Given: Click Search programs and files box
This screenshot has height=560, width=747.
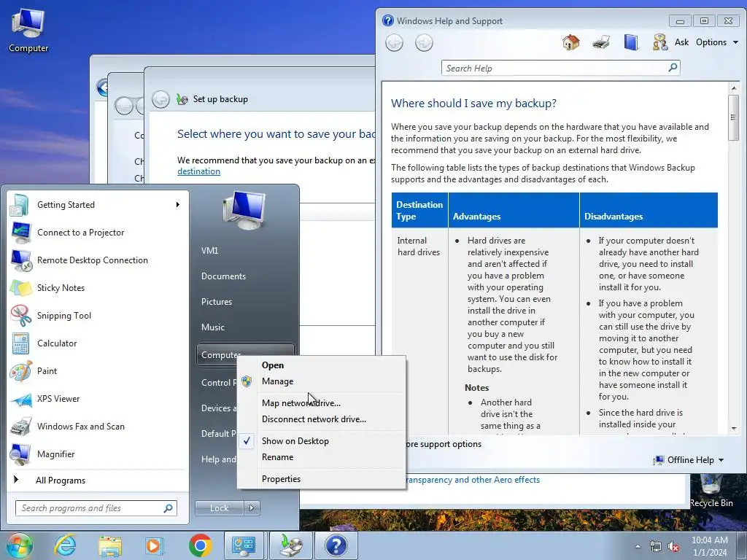Looking at the screenshot, I should 90,508.
